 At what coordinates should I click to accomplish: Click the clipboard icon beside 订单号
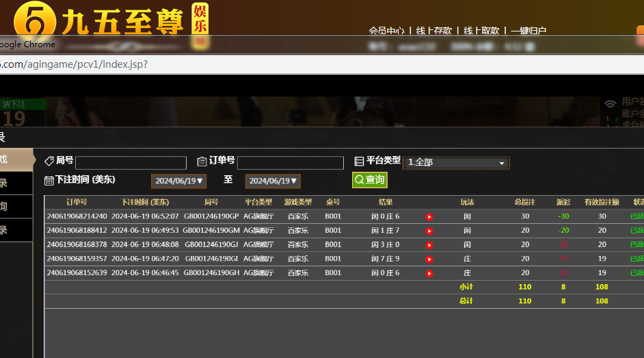point(202,162)
